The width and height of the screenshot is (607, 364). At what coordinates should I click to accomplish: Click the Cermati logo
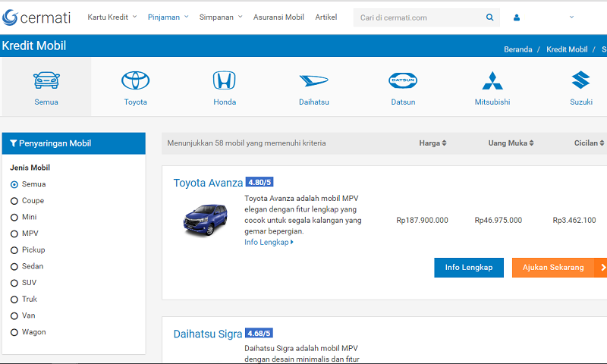tap(38, 17)
